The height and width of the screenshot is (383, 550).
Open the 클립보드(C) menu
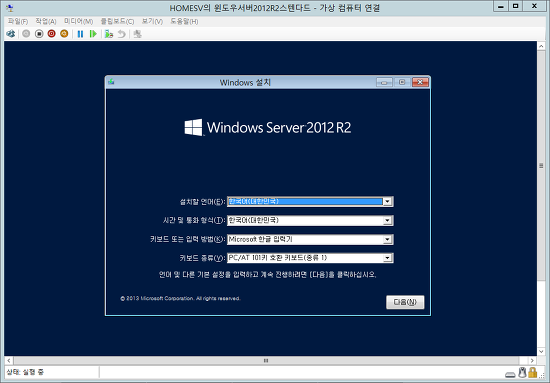click(x=117, y=21)
